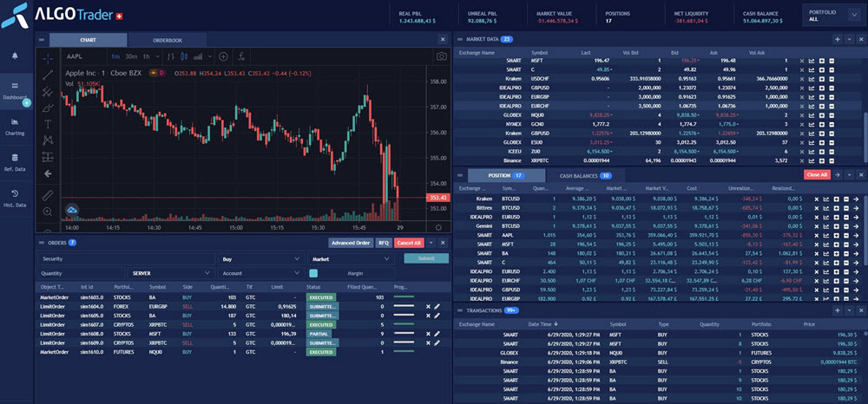868x404 pixels.
Task: Select the 1m chart interval
Action: tap(115, 56)
